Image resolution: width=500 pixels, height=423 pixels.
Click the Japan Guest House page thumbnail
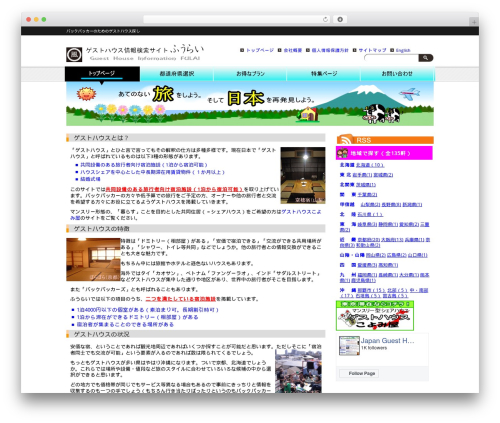click(x=349, y=346)
